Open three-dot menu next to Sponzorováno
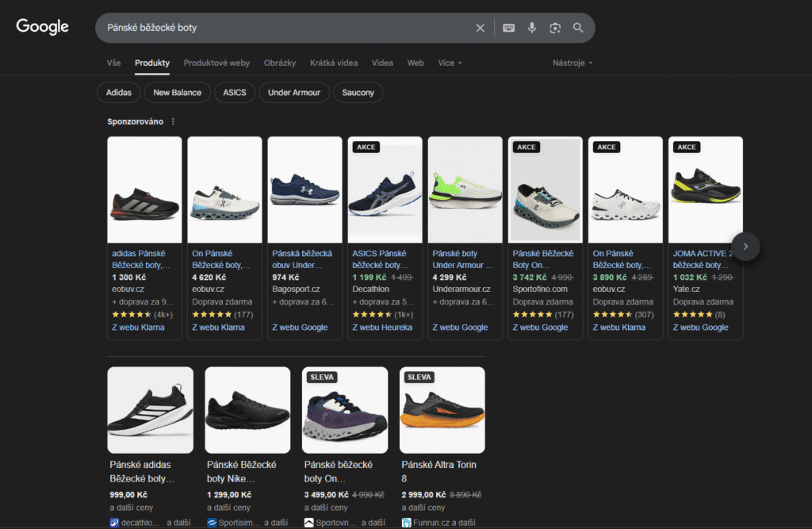This screenshot has width=812, height=529. 173,121
